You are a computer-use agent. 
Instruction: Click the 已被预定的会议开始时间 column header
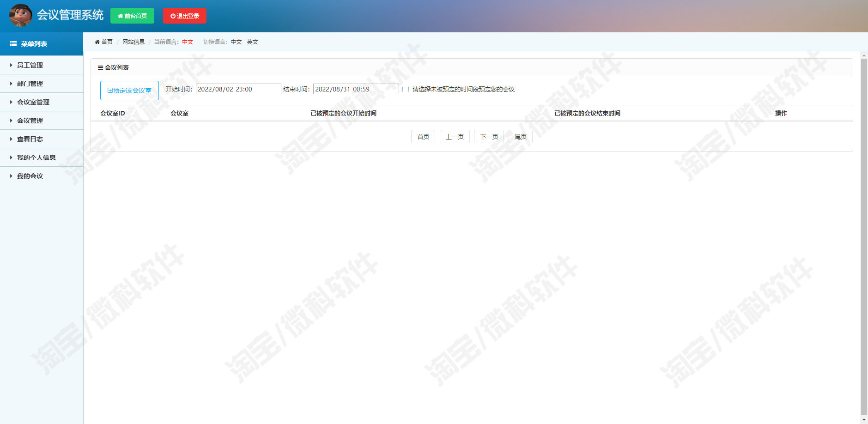coord(343,113)
